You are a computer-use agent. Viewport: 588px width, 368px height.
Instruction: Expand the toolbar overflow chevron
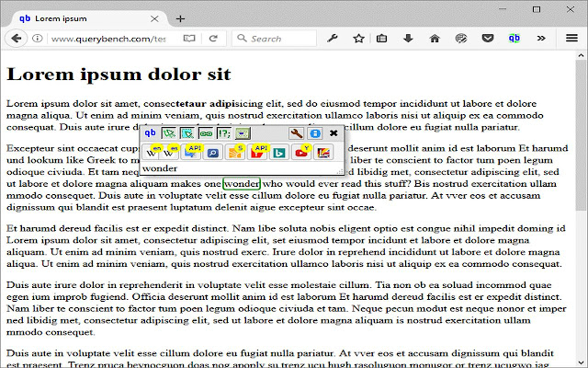(542, 39)
